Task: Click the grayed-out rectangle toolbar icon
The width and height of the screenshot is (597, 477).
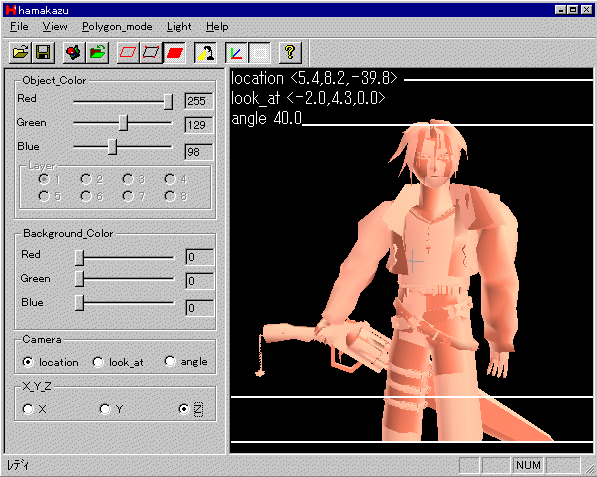Action: pos(259,52)
